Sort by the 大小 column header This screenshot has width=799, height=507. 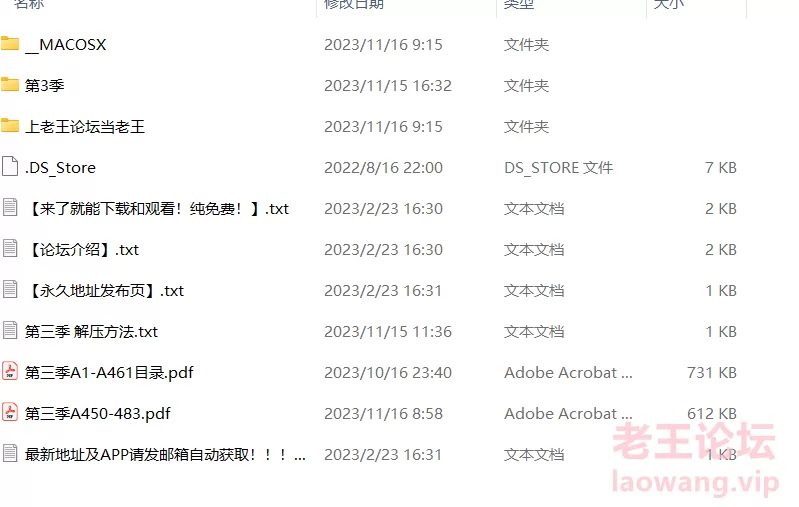click(x=669, y=4)
